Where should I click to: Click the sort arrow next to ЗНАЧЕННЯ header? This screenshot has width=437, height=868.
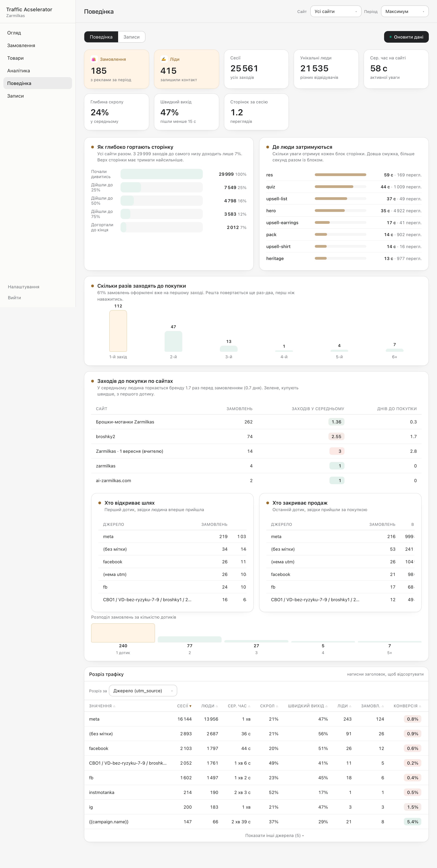click(x=114, y=706)
